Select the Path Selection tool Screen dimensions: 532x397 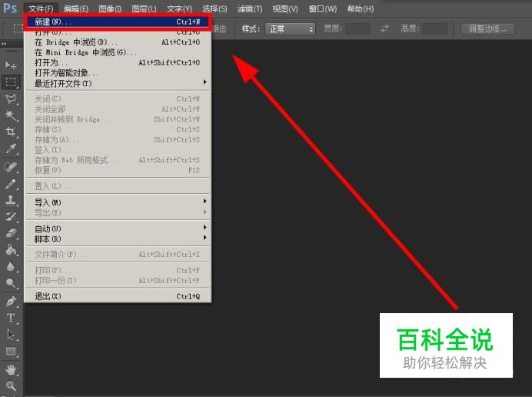coord(11,335)
